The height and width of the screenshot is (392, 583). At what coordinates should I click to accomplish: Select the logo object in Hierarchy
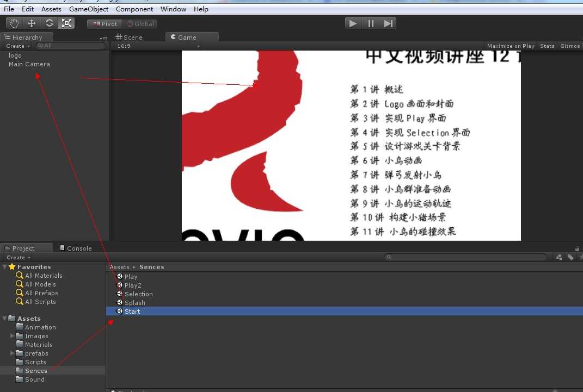click(x=15, y=55)
